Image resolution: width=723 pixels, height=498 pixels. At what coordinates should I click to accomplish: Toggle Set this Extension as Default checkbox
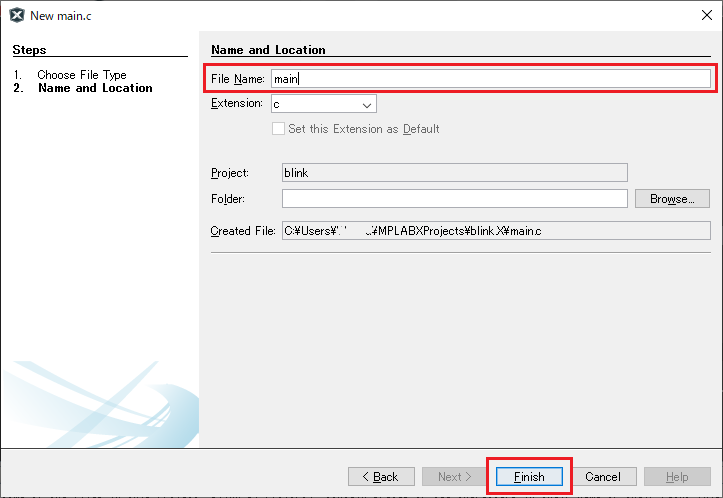pyautogui.click(x=278, y=129)
